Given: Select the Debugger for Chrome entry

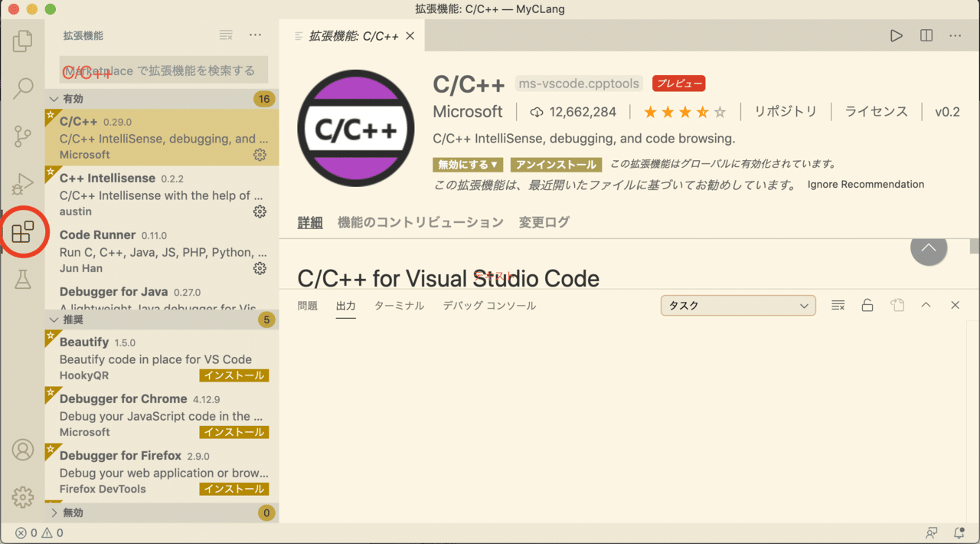Looking at the screenshot, I should 162,415.
